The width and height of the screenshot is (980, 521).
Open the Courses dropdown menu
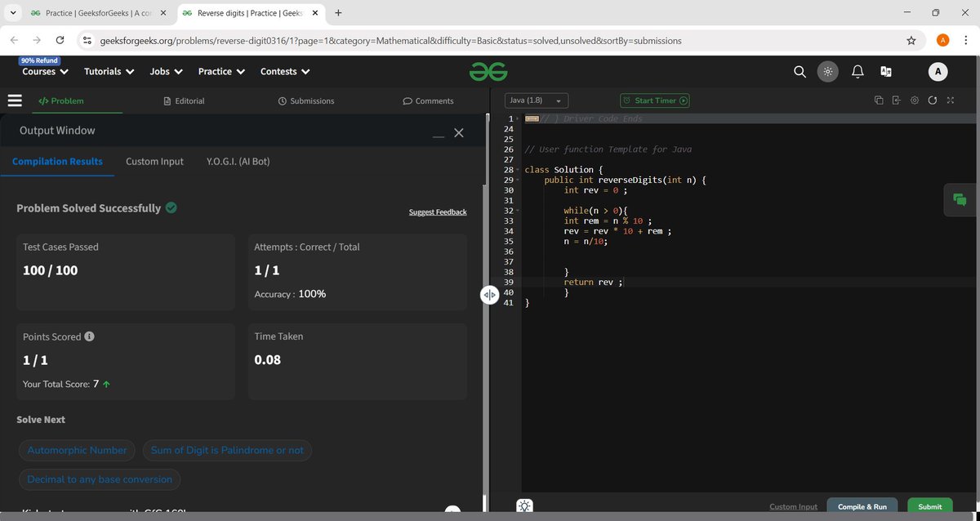pos(44,72)
